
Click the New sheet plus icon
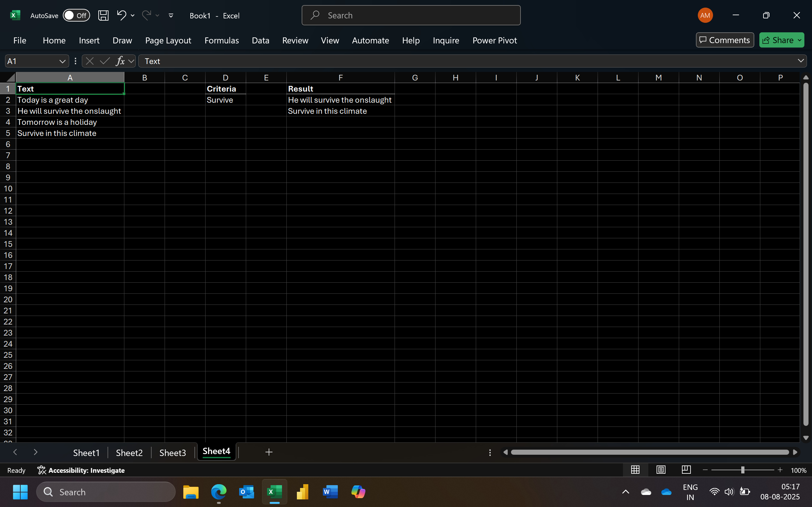click(x=269, y=452)
